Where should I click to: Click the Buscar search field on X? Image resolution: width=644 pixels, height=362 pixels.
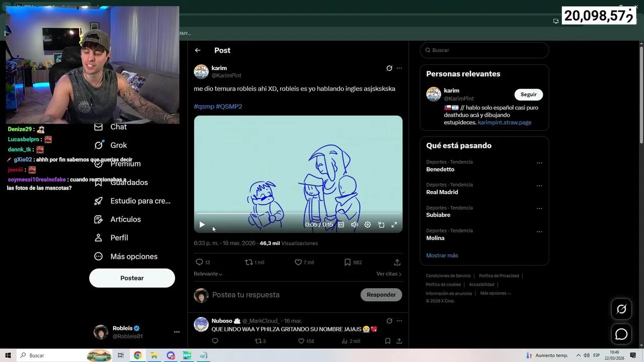click(x=485, y=50)
